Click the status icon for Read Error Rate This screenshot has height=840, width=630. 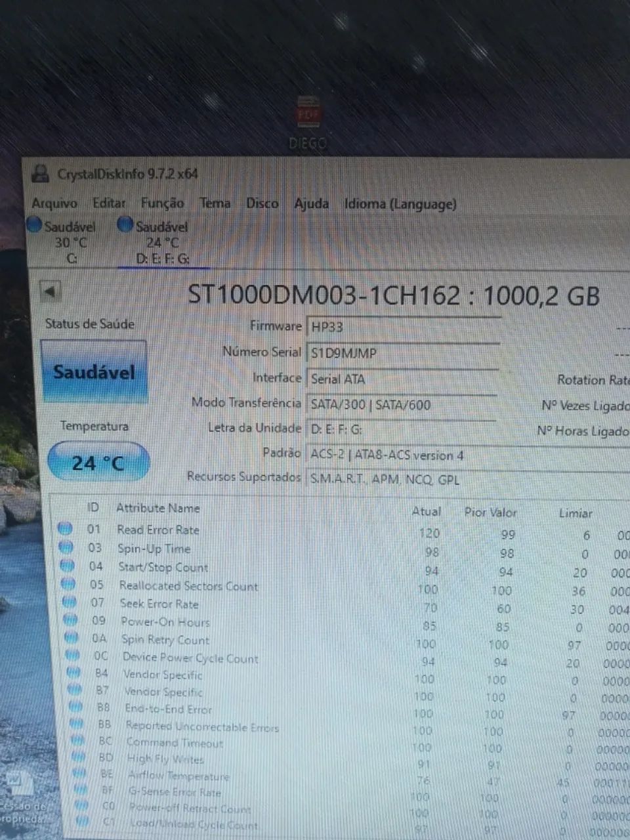[x=65, y=528]
